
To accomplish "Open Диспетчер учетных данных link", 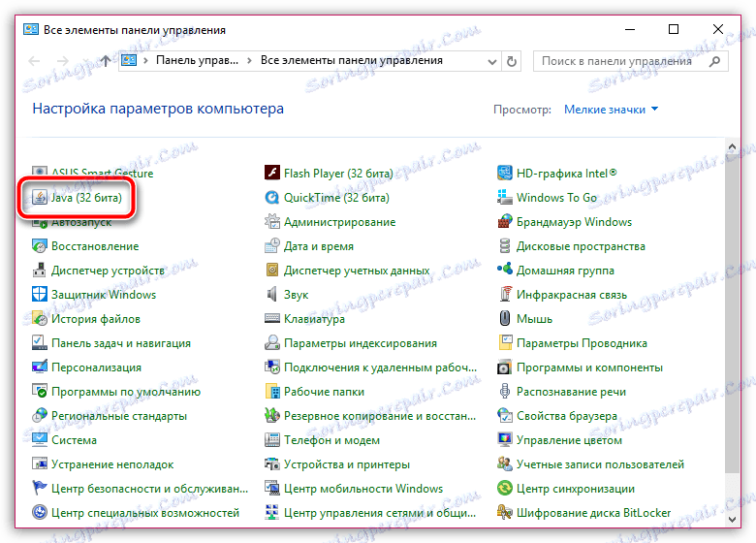I will click(357, 271).
